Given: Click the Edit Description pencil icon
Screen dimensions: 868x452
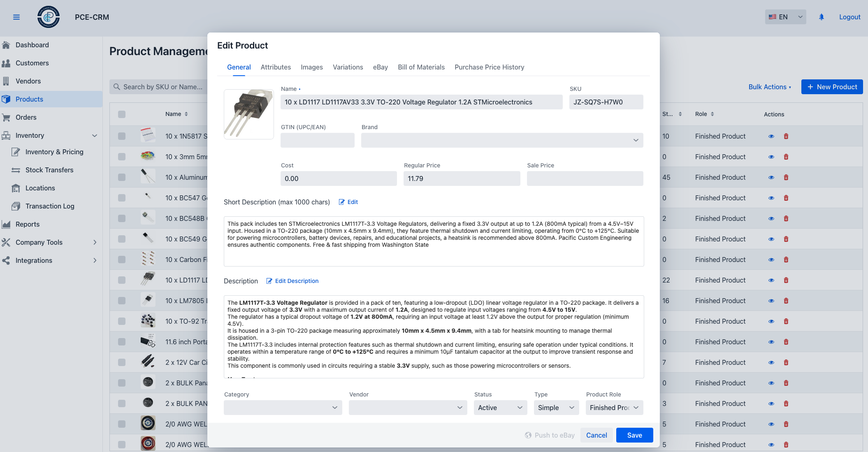Looking at the screenshot, I should 269,281.
